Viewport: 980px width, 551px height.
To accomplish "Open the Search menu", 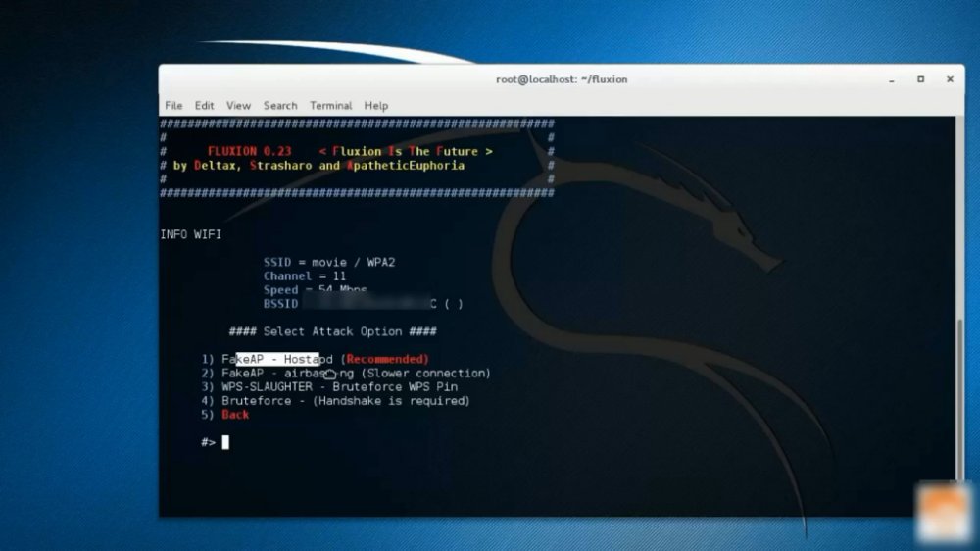I will click(280, 106).
